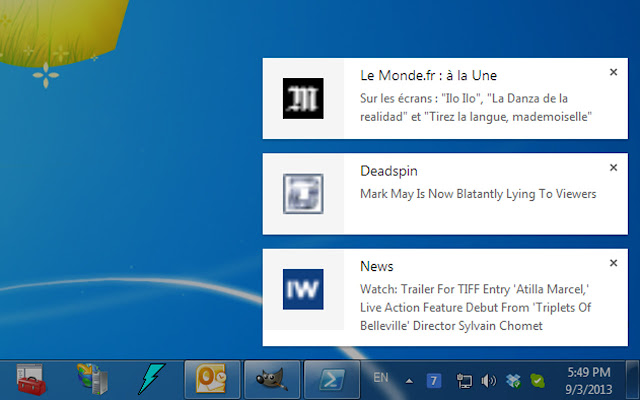Screen dimensions: 640x400
Task: Click the 'News' notification title
Action: (x=376, y=267)
